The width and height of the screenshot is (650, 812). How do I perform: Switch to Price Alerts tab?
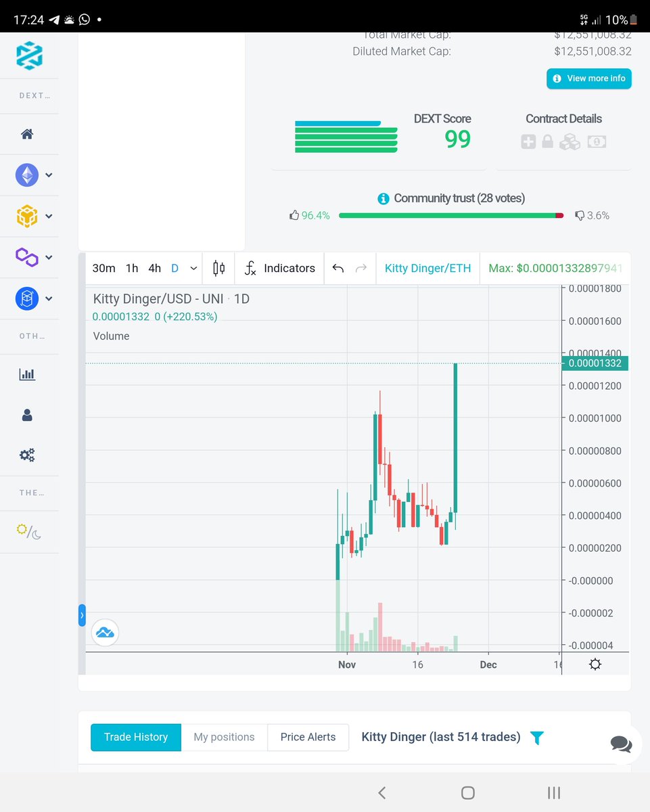(x=308, y=737)
